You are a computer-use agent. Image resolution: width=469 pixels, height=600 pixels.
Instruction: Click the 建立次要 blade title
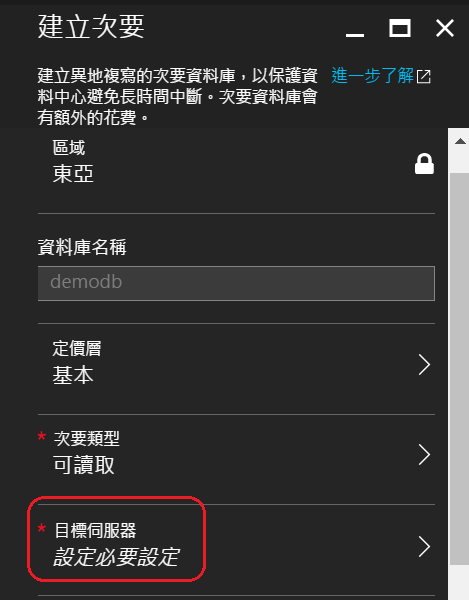click(91, 27)
